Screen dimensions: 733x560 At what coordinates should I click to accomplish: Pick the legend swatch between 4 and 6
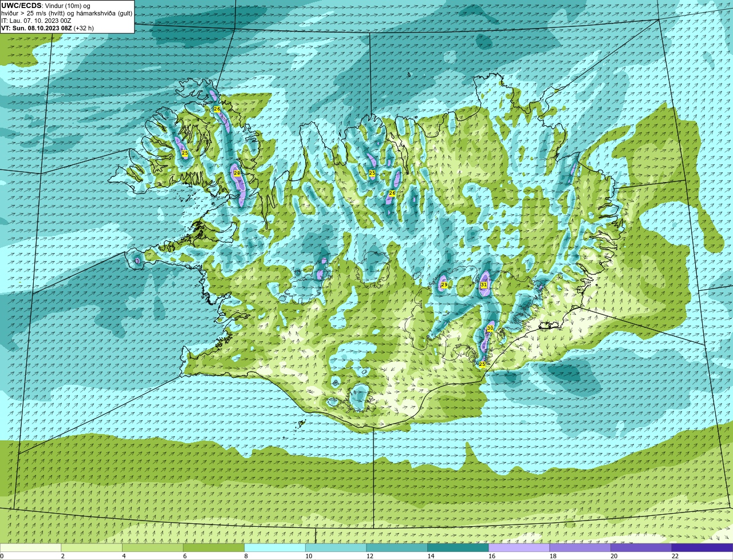click(152, 547)
